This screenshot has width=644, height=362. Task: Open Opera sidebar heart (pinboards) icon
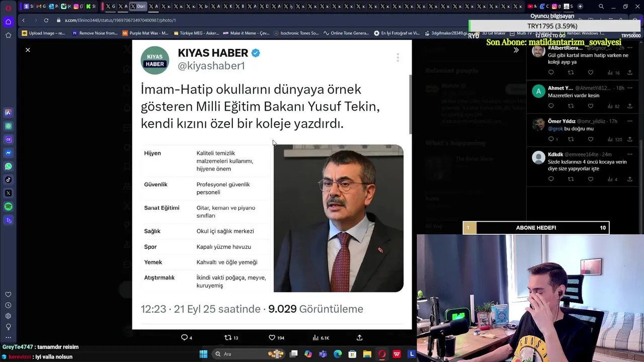point(8,295)
